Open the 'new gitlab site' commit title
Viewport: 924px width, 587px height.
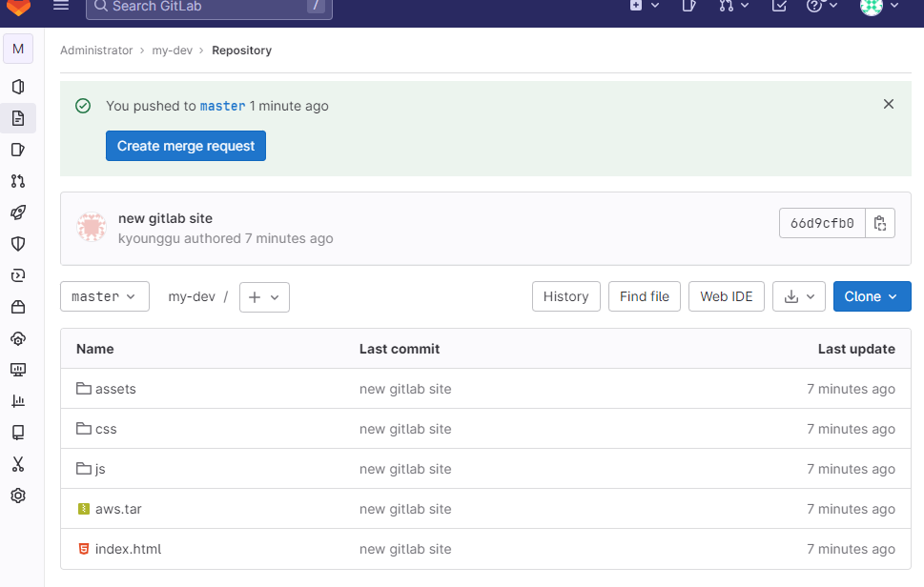click(166, 218)
